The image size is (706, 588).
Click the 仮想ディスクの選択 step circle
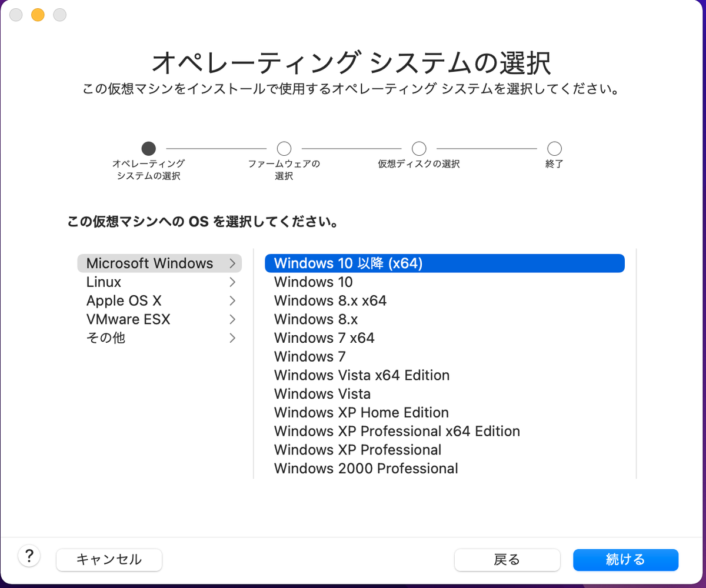[419, 148]
